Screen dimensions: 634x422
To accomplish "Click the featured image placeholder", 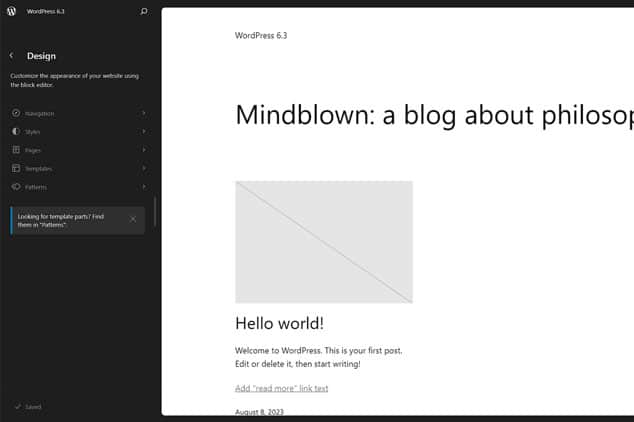I will 324,242.
